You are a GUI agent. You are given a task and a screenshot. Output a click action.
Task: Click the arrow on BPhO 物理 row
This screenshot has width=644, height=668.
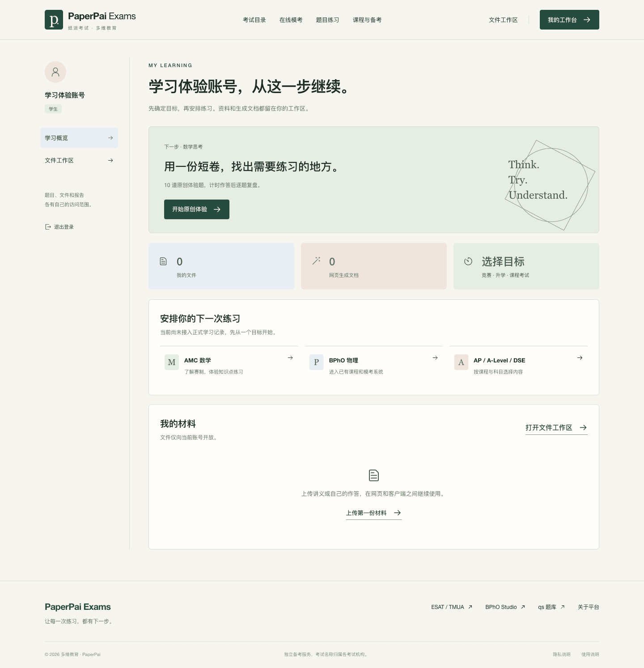click(435, 357)
